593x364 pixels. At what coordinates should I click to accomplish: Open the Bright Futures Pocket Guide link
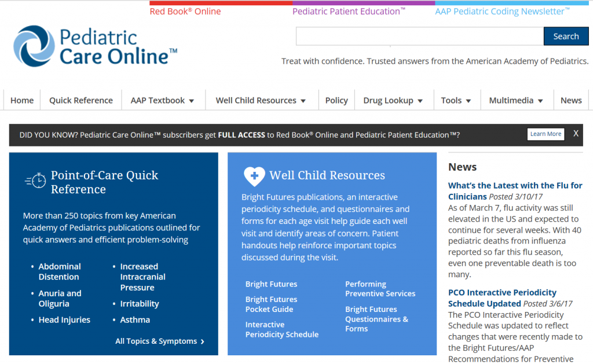tap(271, 304)
